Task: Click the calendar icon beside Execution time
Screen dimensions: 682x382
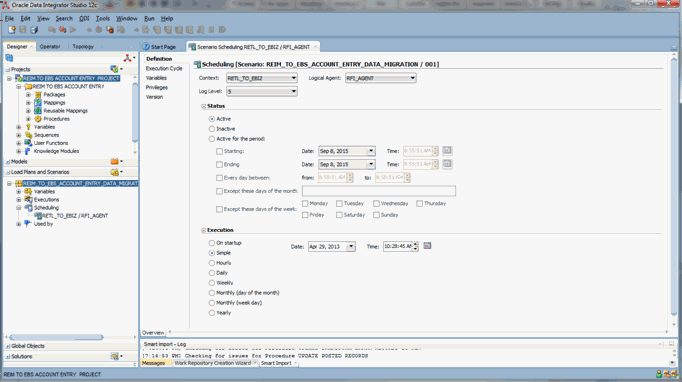Action: (x=427, y=246)
